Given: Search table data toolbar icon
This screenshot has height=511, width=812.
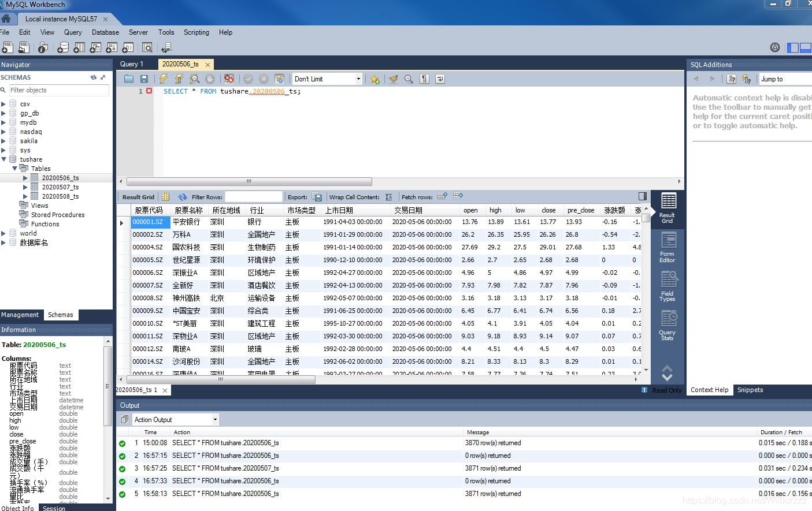Looking at the screenshot, I should pyautogui.click(x=147, y=47).
